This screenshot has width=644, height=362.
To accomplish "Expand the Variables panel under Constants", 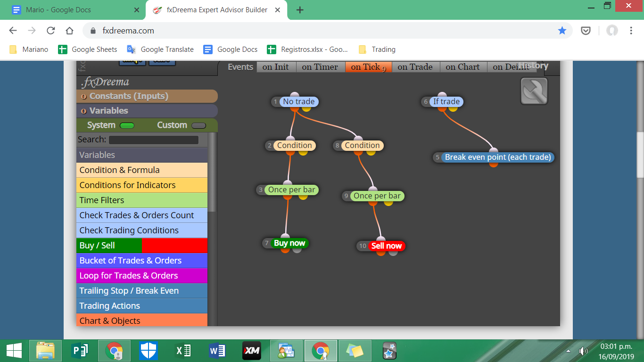I will click(x=147, y=111).
